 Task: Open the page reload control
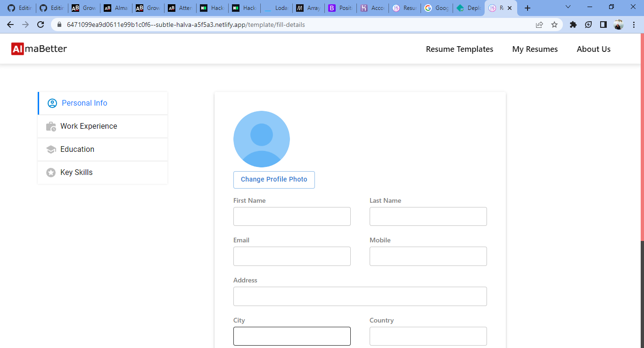tap(41, 25)
